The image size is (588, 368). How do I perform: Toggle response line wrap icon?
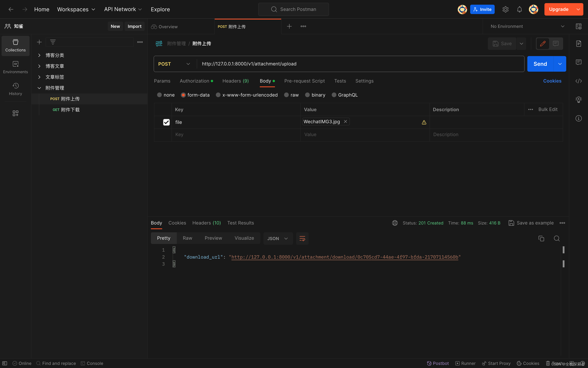(x=302, y=239)
